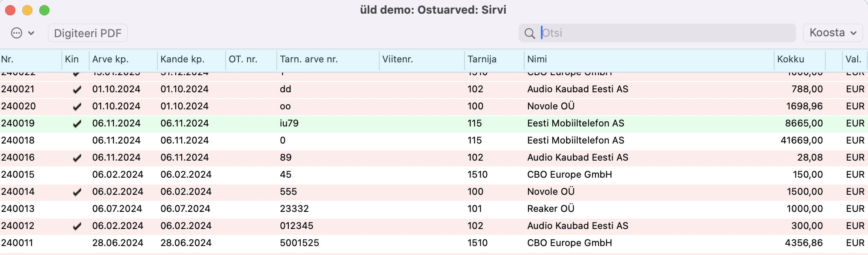
Task: Open the ellipsis actions menu icon
Action: (17, 33)
